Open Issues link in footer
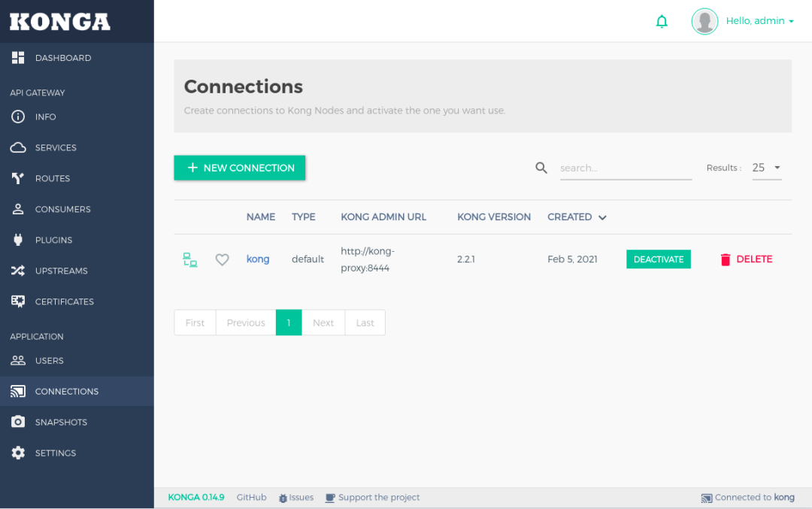 tap(301, 497)
